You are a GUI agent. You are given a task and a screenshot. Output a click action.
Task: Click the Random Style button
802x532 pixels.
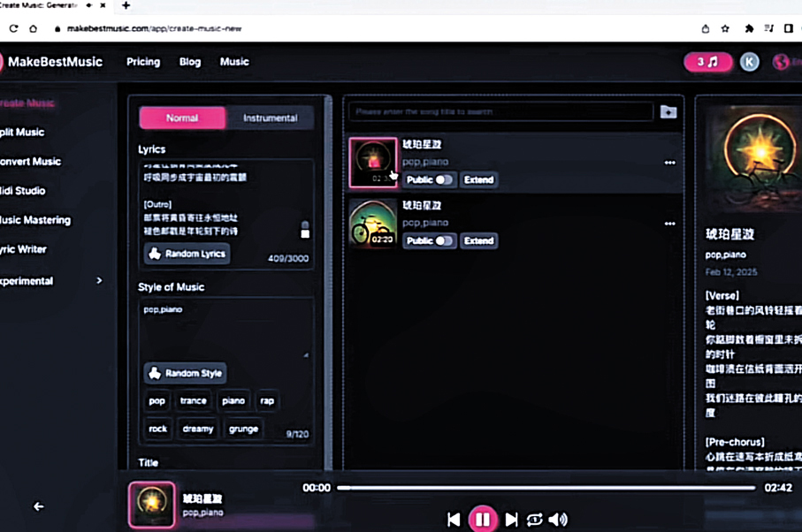(x=185, y=373)
